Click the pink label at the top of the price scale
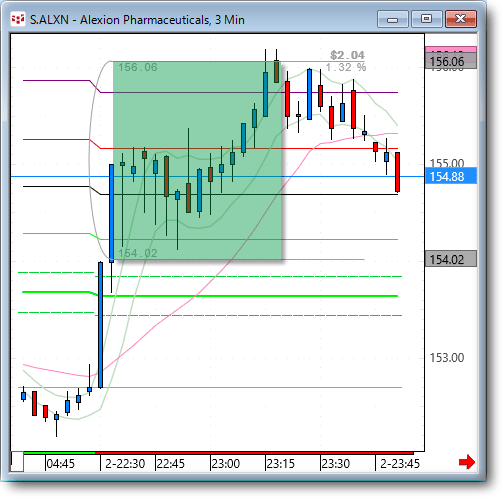 [x=451, y=50]
